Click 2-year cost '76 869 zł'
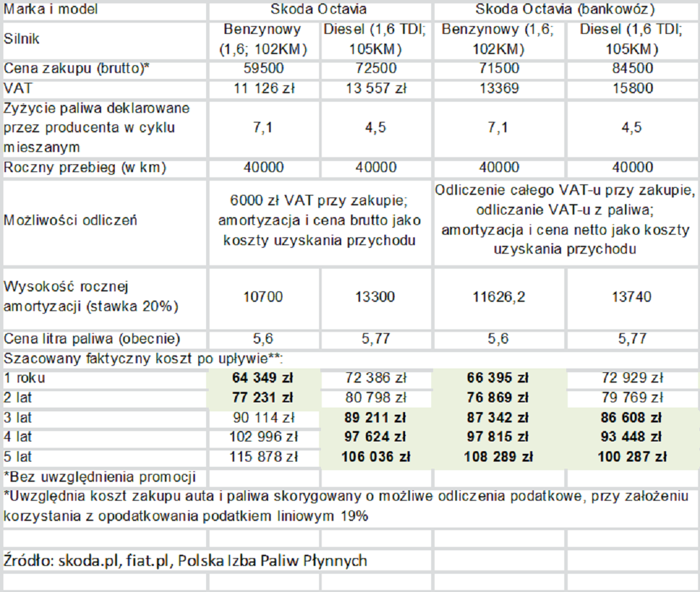The image size is (700, 592). click(x=498, y=398)
